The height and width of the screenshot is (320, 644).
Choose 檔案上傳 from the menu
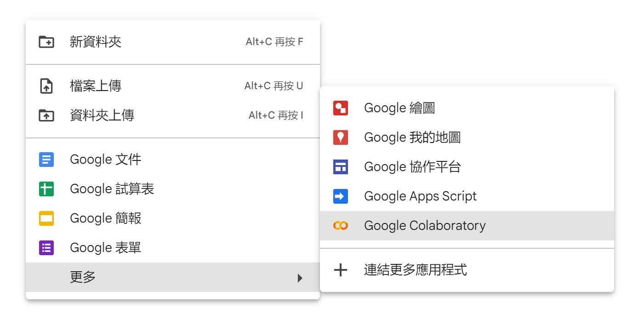coord(173,86)
